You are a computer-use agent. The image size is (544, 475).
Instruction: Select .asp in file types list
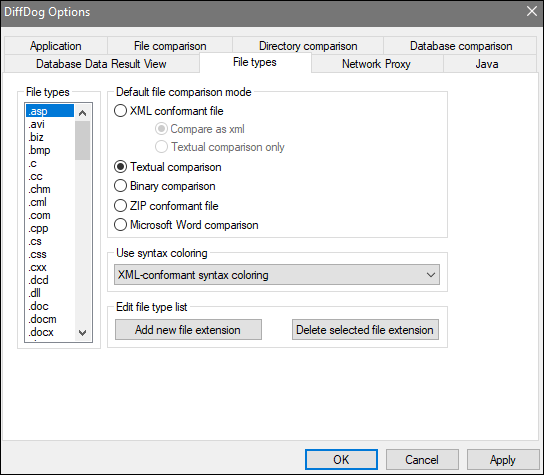pos(50,111)
